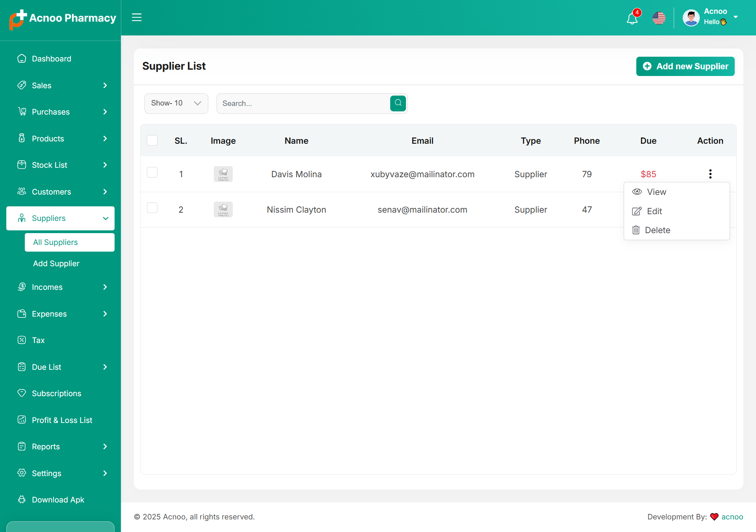Choose Delete in the action menu

(657, 230)
